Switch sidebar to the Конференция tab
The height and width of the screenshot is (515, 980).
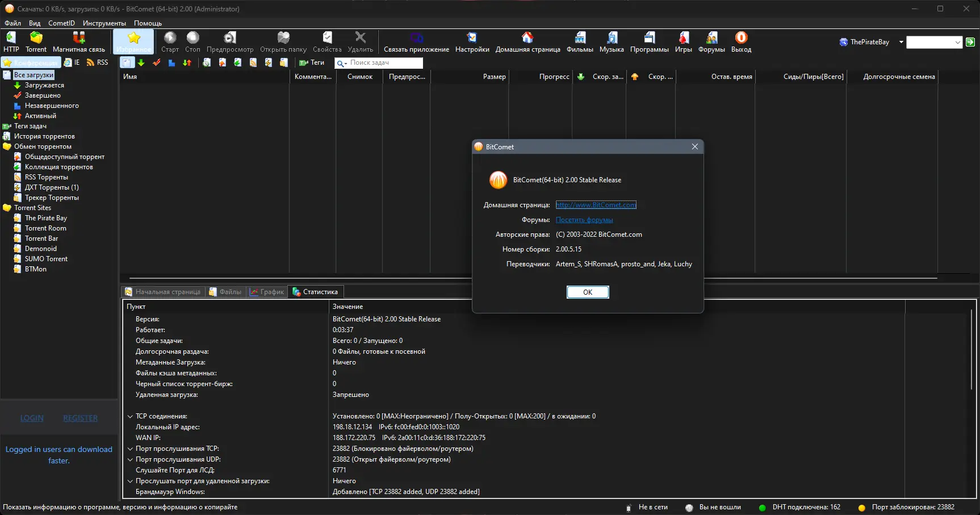31,62
